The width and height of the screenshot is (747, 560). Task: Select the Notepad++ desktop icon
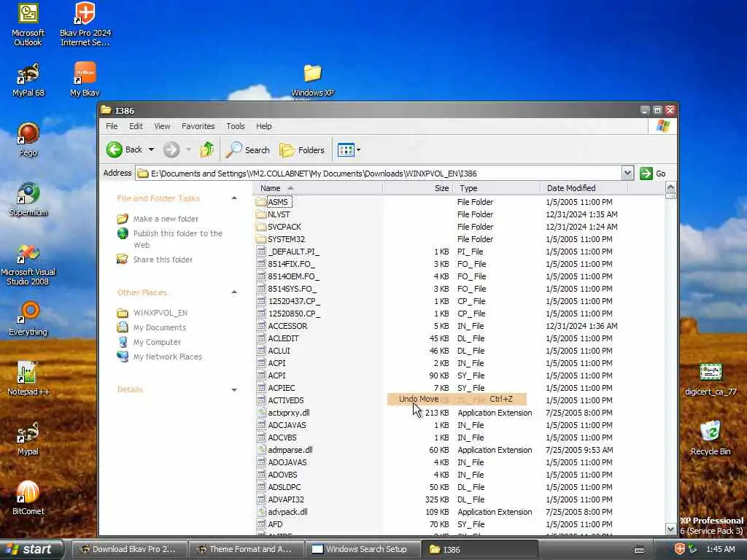(x=28, y=379)
